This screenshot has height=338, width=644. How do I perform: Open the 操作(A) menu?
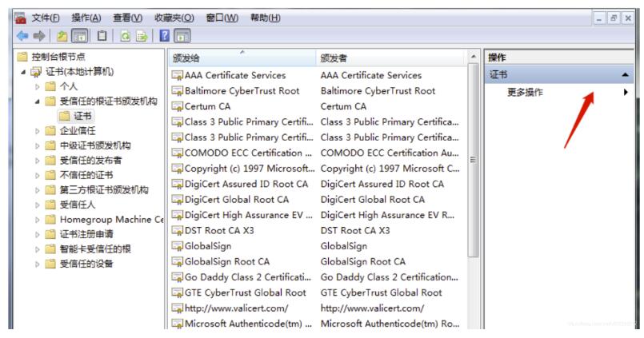point(86,18)
